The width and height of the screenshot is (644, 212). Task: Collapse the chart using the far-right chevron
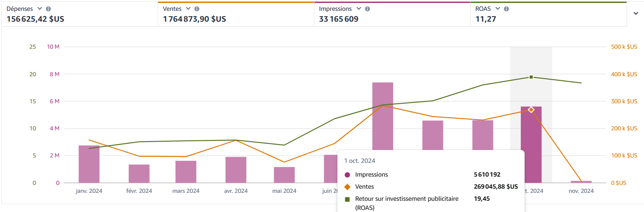(x=636, y=13)
